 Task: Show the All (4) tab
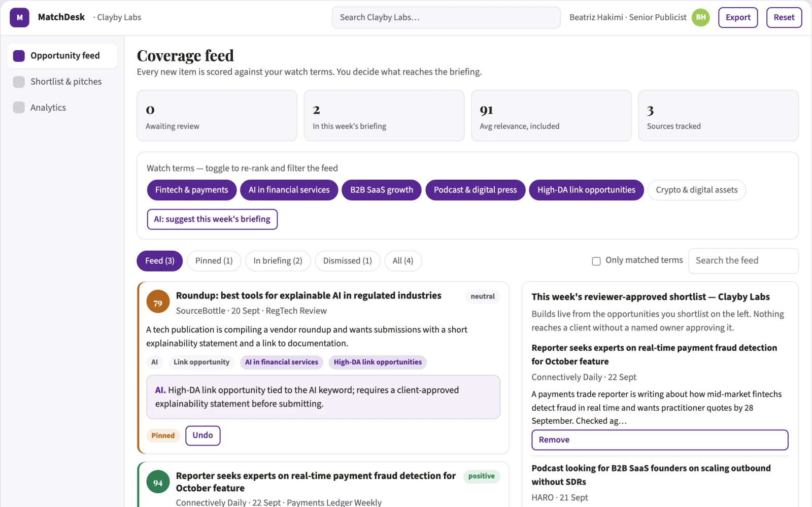[403, 261]
